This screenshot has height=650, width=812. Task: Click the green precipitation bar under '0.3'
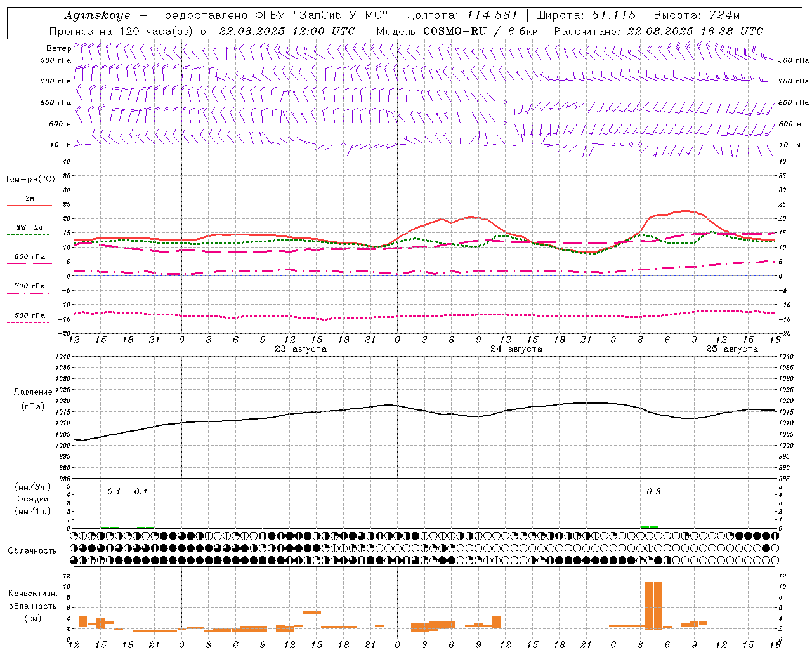[x=649, y=527]
